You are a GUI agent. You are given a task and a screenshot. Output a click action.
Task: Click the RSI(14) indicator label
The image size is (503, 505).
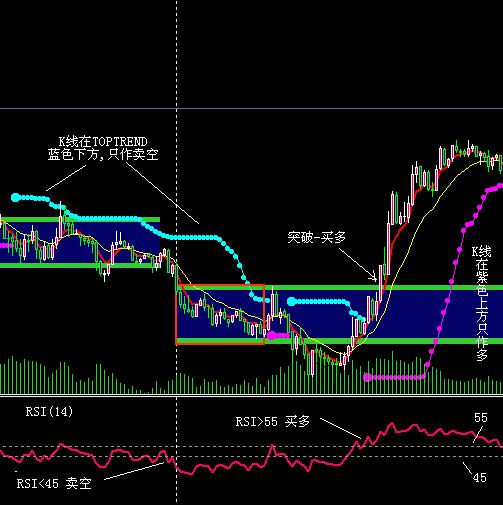[x=49, y=412]
